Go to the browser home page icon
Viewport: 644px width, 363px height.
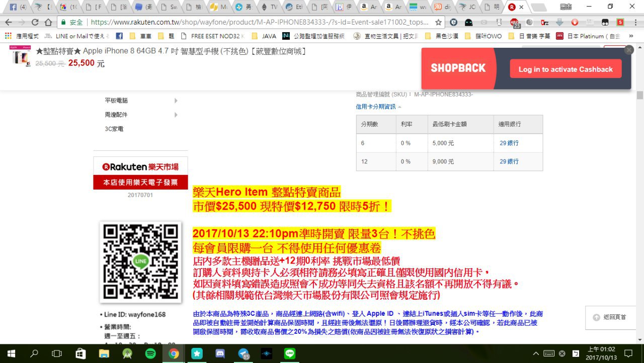(48, 22)
